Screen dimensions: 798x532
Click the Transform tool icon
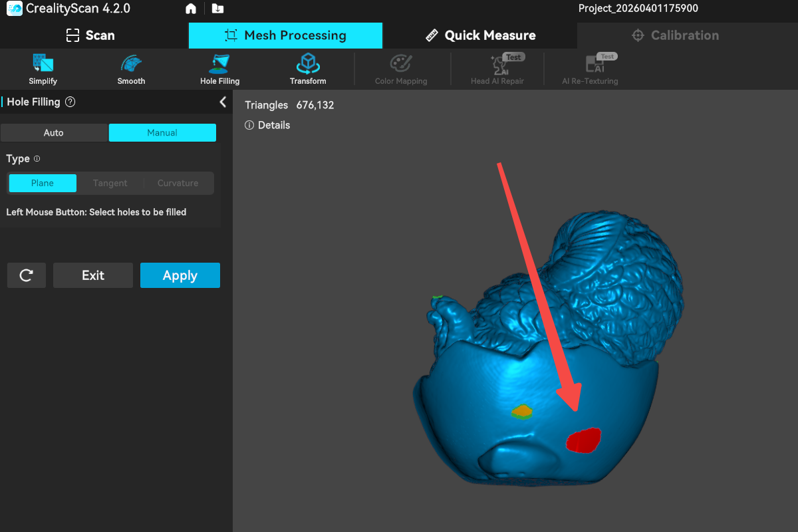[308, 65]
